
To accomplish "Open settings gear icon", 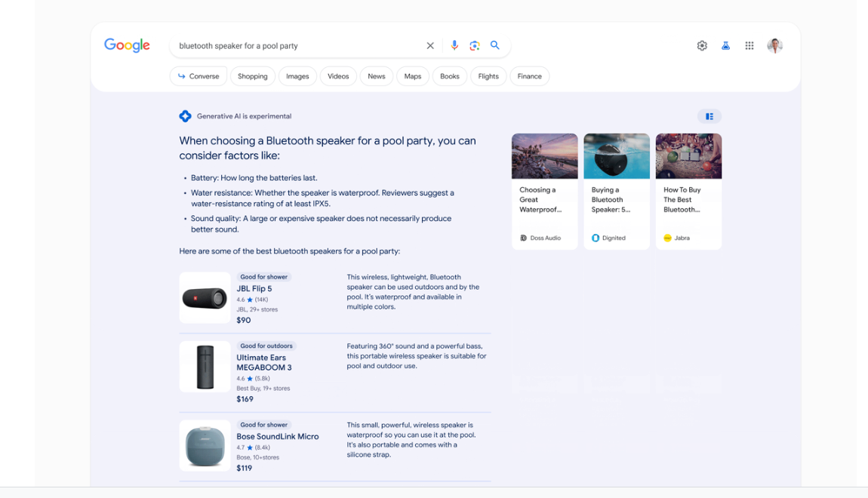I will click(702, 46).
